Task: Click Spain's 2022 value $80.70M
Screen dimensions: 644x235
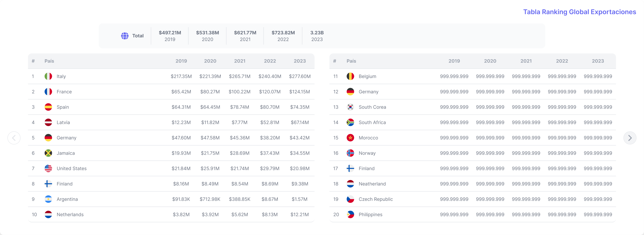Action: click(x=270, y=107)
